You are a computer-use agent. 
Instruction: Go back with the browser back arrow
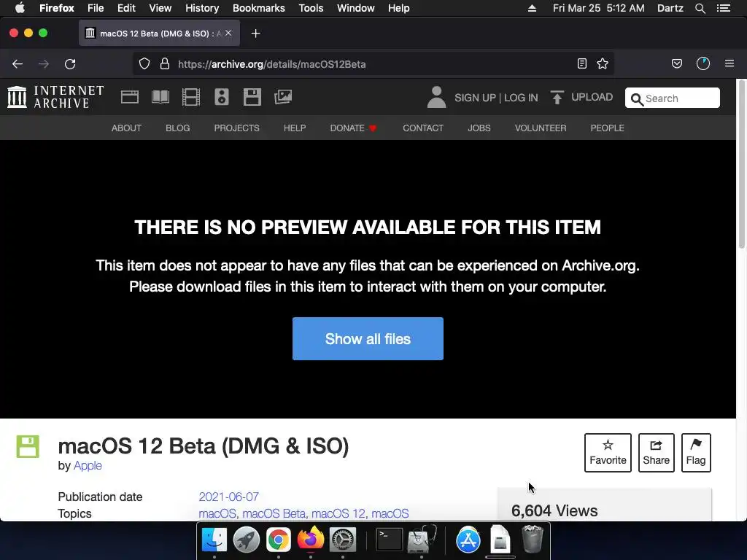(x=18, y=64)
